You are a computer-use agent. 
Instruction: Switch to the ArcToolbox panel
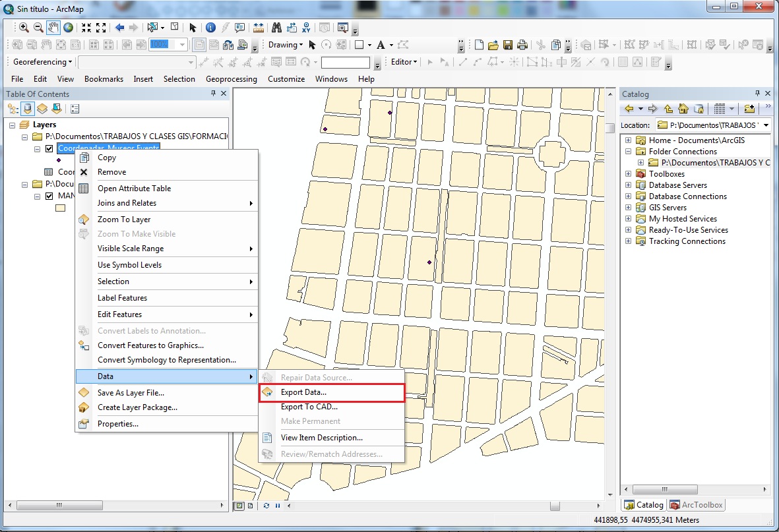point(697,505)
